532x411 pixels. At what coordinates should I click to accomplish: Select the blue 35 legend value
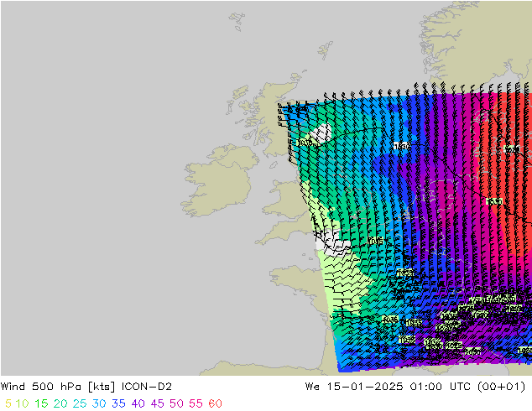pos(118,403)
